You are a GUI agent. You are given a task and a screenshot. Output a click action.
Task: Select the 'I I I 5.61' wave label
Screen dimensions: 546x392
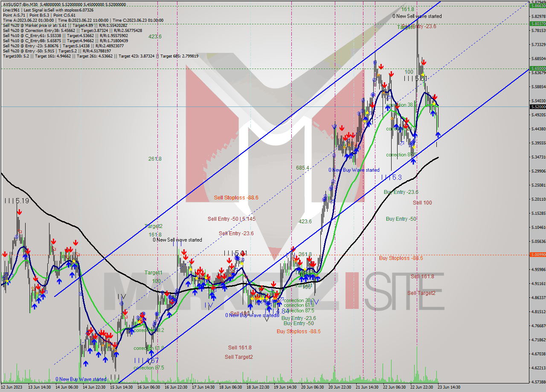click(x=415, y=78)
